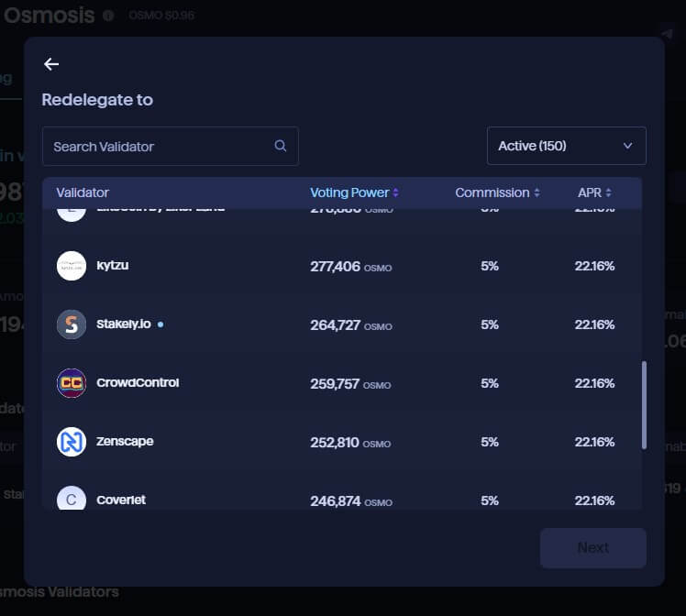Click voting power 259,757 OSMO
686x616 pixels.
click(350, 383)
